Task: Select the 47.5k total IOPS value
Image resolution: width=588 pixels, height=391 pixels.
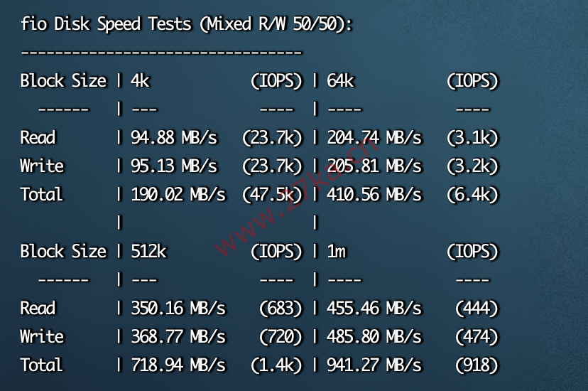Action: click(x=272, y=194)
